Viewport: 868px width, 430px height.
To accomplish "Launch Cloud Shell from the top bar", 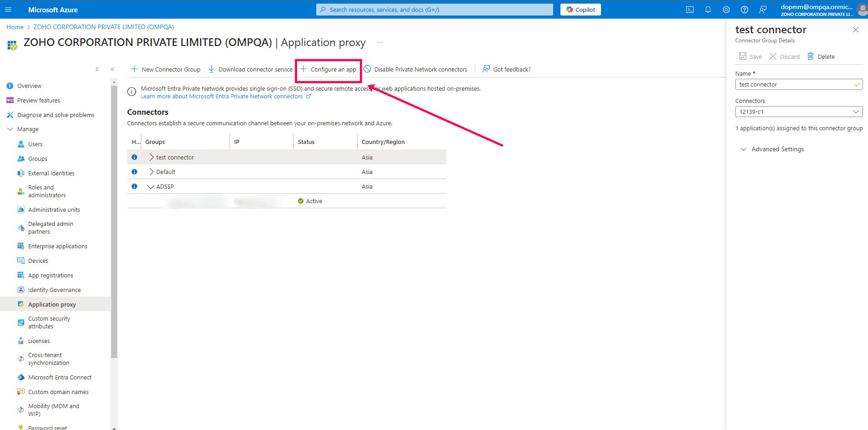I will tap(690, 10).
